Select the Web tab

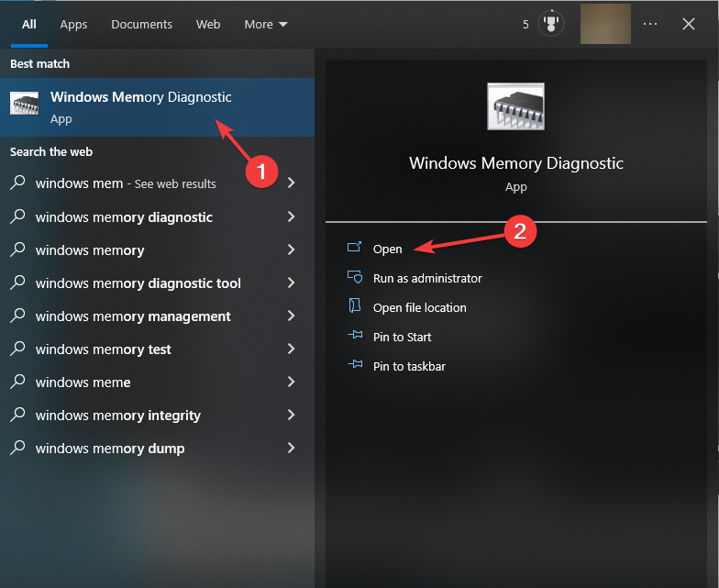point(208,24)
